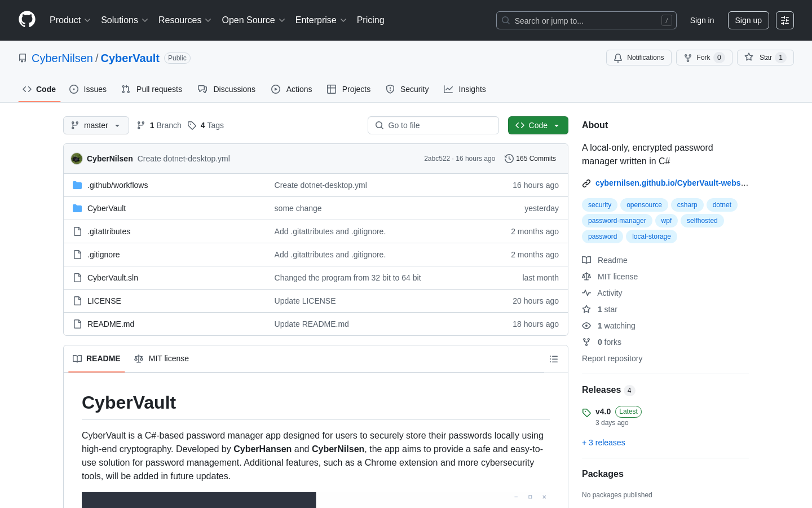The image size is (812, 508).
Task: View the 1 watching link
Action: pos(609,326)
